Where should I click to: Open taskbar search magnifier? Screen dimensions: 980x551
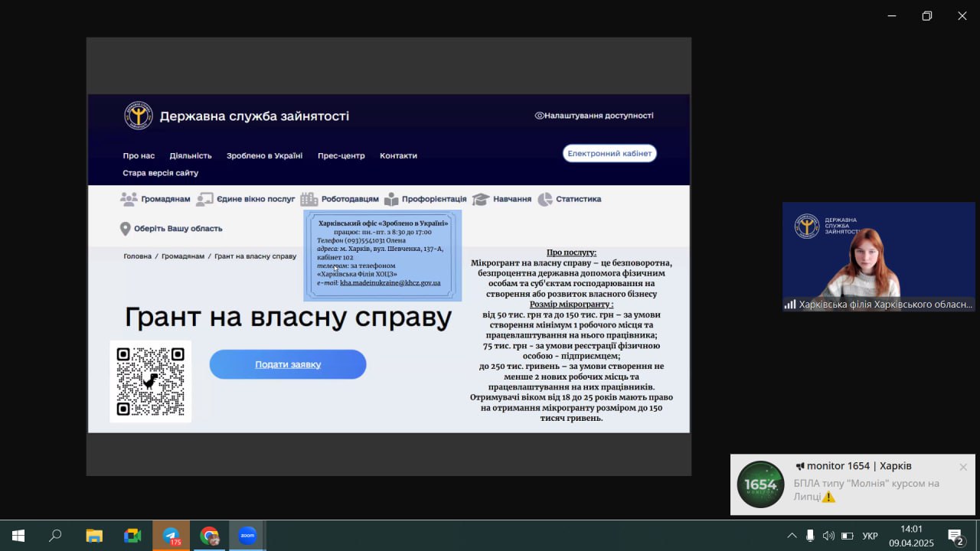pyautogui.click(x=55, y=536)
